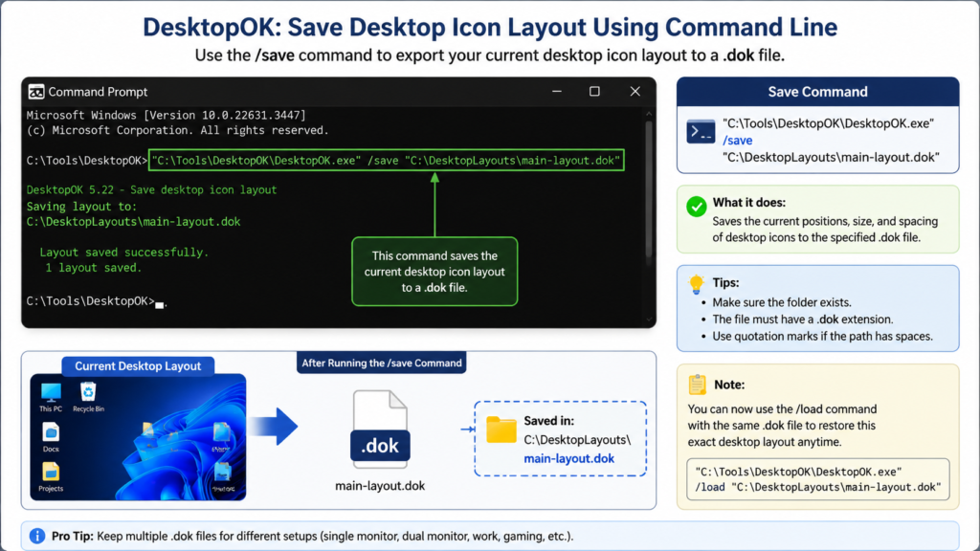Click the terminal icon in Save Command panel
The height and width of the screenshot is (551, 980).
pos(700,132)
